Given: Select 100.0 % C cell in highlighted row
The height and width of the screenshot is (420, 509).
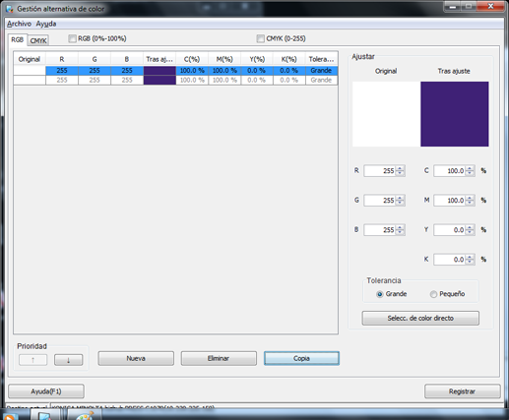Looking at the screenshot, I should tap(192, 71).
